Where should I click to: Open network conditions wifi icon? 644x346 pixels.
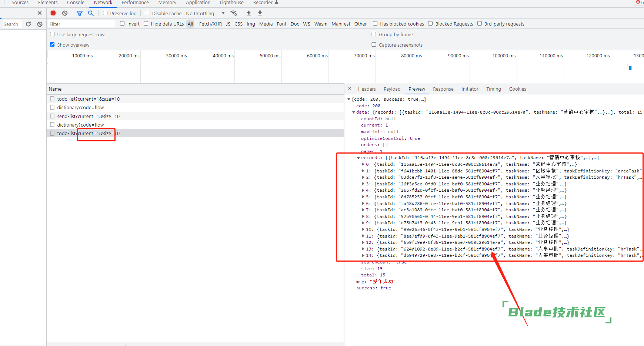tap(234, 13)
